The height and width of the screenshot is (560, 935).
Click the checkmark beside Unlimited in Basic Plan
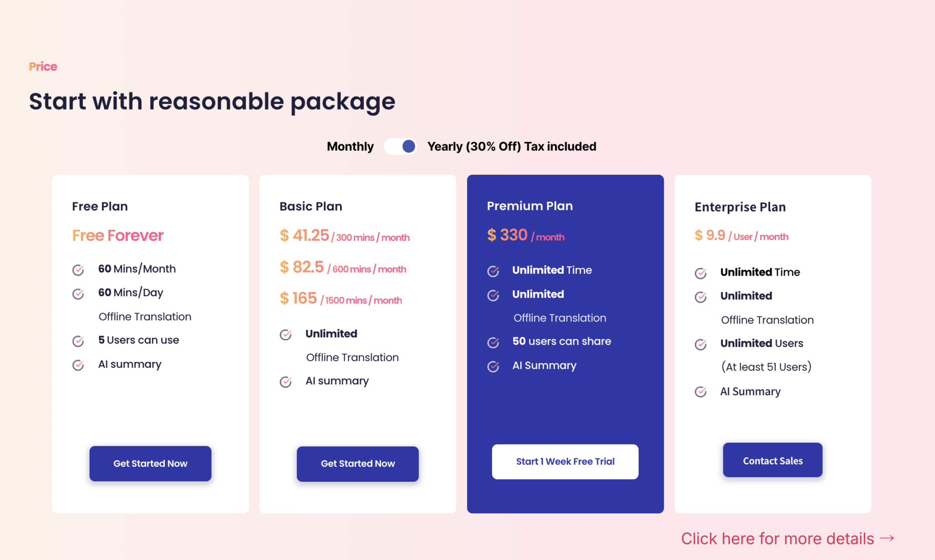point(285,335)
